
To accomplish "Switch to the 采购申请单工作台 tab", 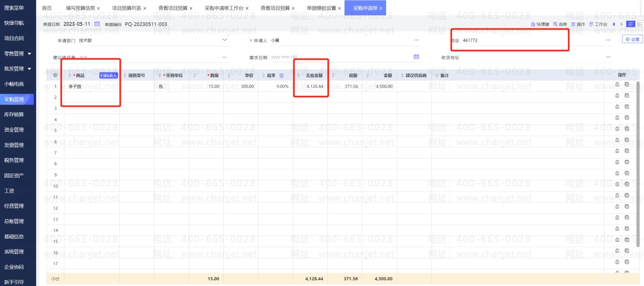I will tap(223, 8).
